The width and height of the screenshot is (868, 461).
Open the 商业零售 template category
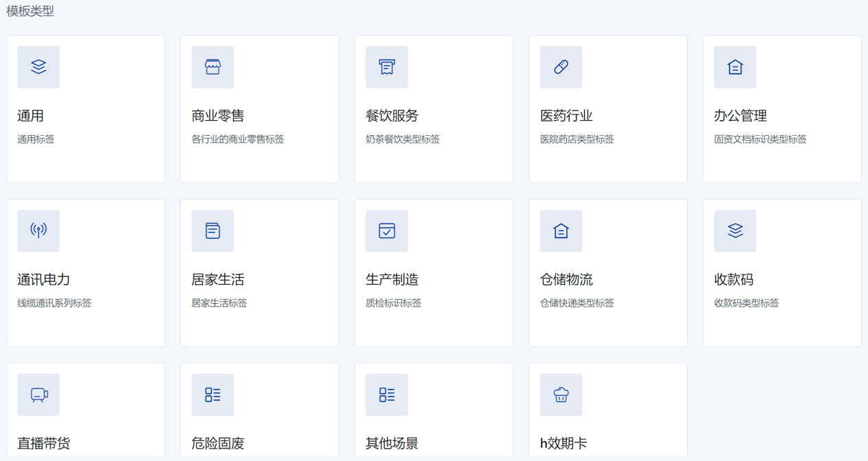259,108
